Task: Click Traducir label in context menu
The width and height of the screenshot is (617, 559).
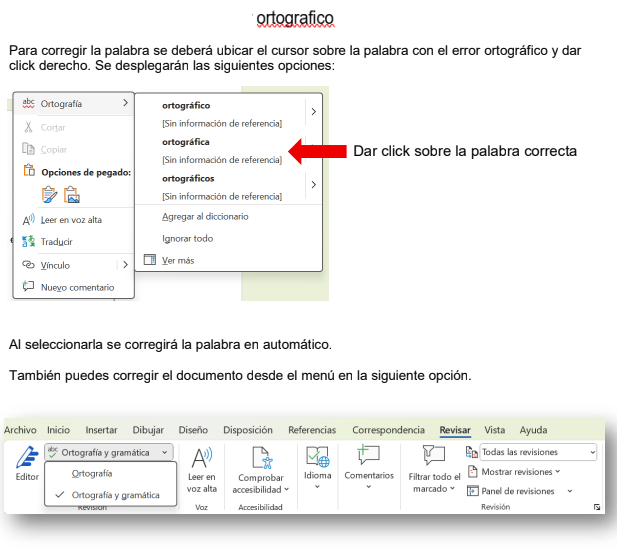Action: [x=56, y=242]
